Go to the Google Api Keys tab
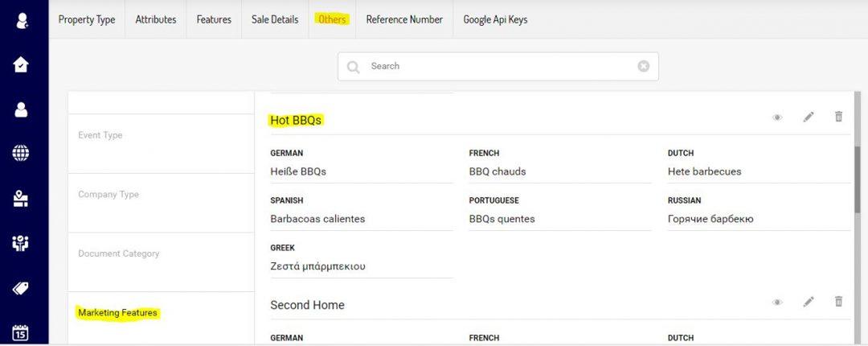The image size is (868, 346). [495, 19]
